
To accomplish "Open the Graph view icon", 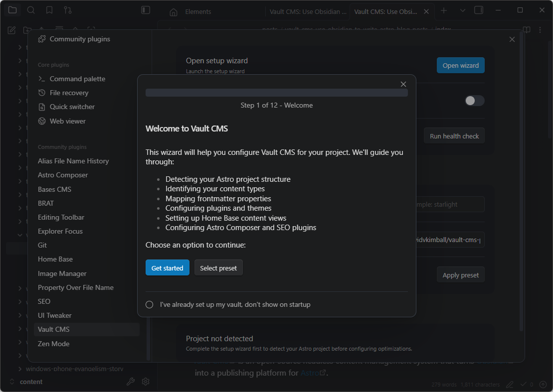I will [x=67, y=9].
